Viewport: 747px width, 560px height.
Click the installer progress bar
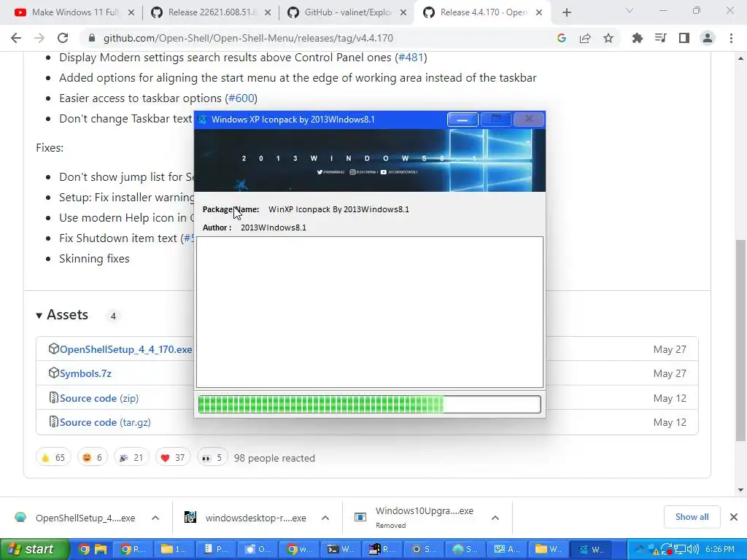[370, 404]
